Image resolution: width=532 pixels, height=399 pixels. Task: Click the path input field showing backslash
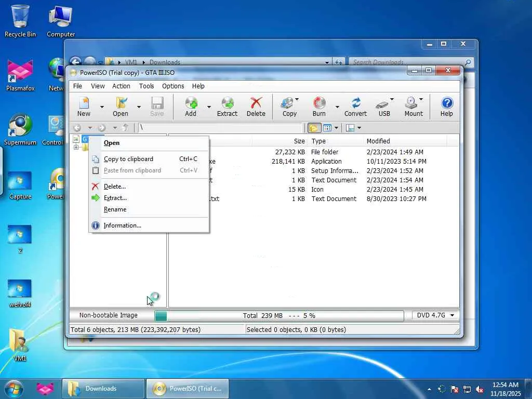[x=220, y=128]
